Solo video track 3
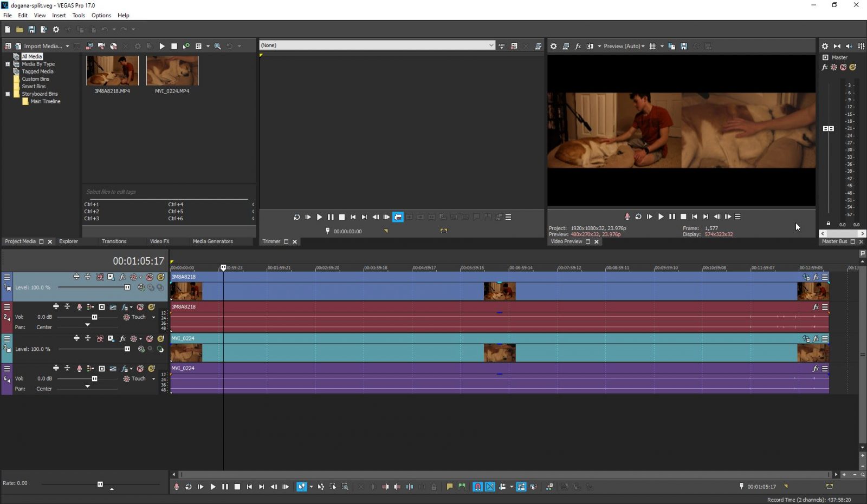The width and height of the screenshot is (867, 504). (160, 338)
